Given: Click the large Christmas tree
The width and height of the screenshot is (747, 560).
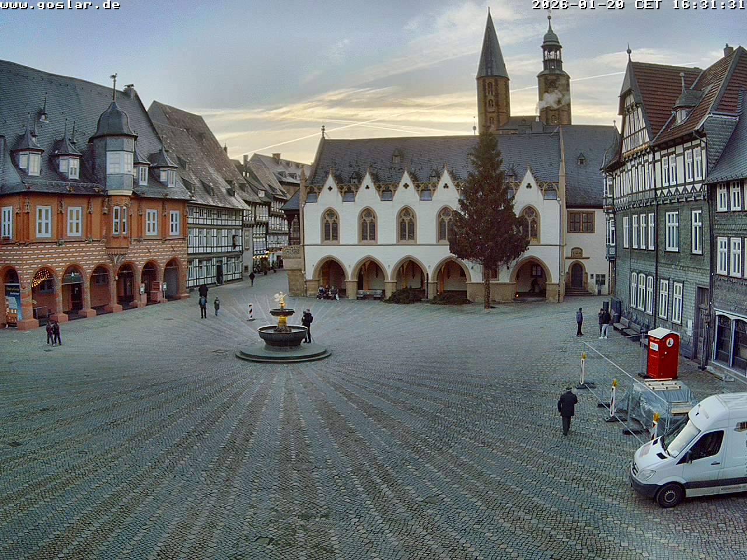Looking at the screenshot, I should point(487,222).
